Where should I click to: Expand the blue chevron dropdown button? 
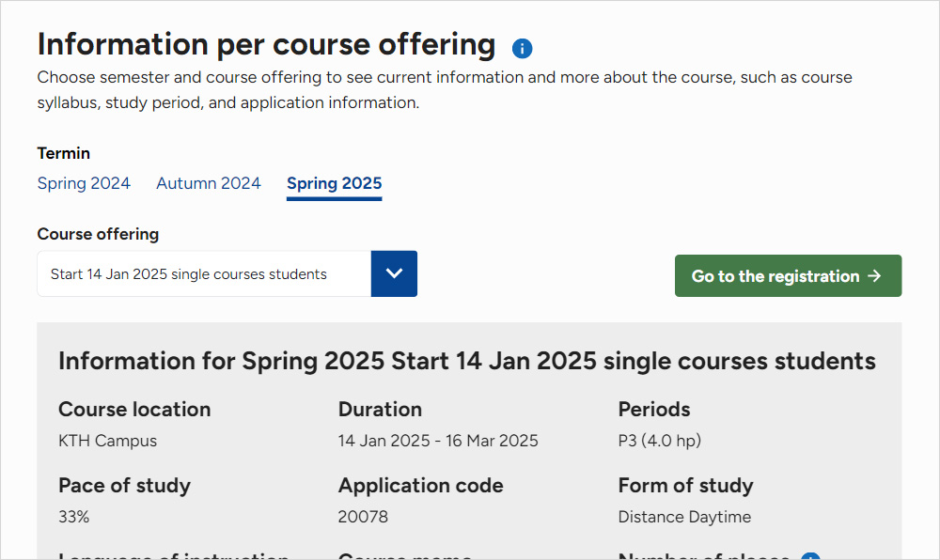point(394,273)
